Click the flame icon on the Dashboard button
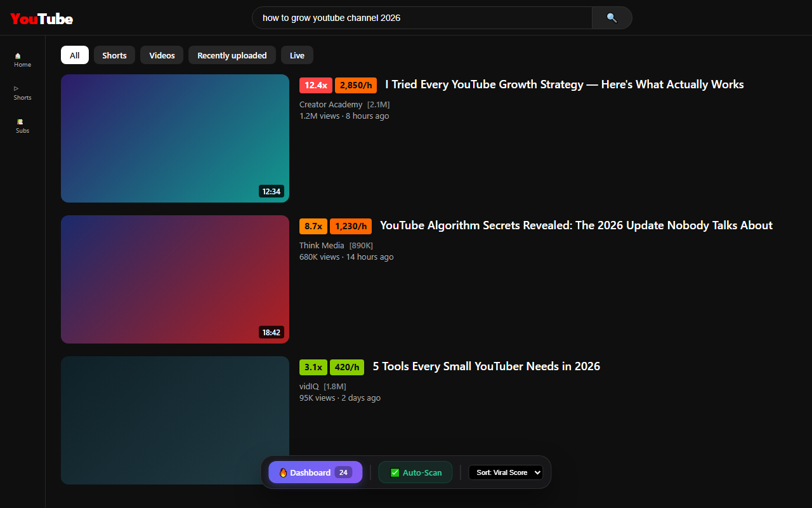812x508 pixels. point(284,472)
